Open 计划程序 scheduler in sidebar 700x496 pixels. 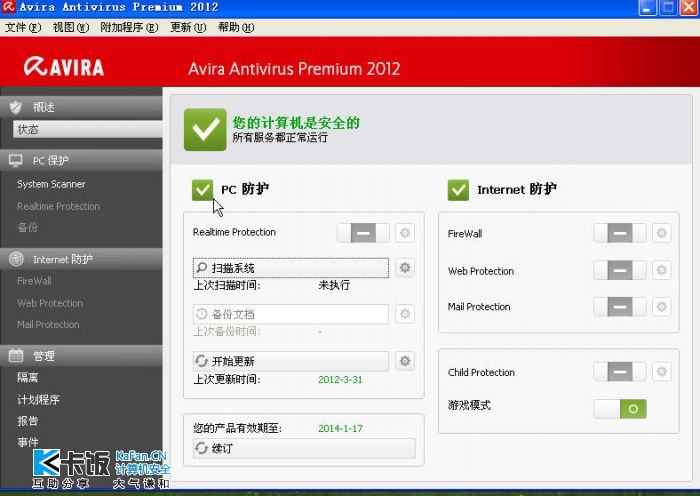pyautogui.click(x=38, y=400)
